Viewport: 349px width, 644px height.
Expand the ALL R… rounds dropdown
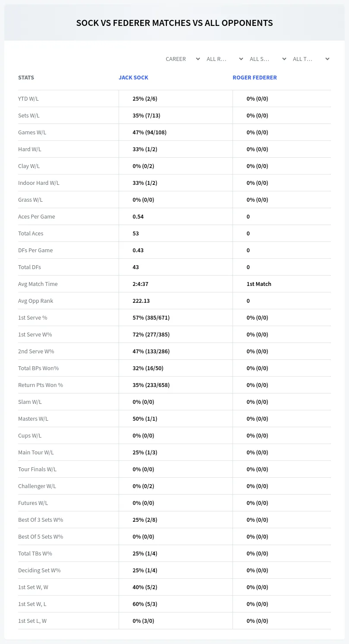(x=225, y=59)
